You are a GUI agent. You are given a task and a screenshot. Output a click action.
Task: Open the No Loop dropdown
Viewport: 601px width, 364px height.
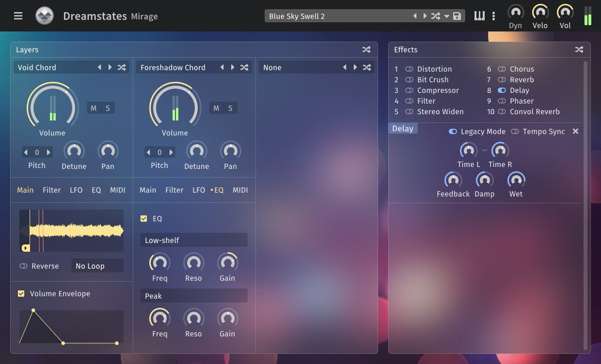tap(97, 266)
